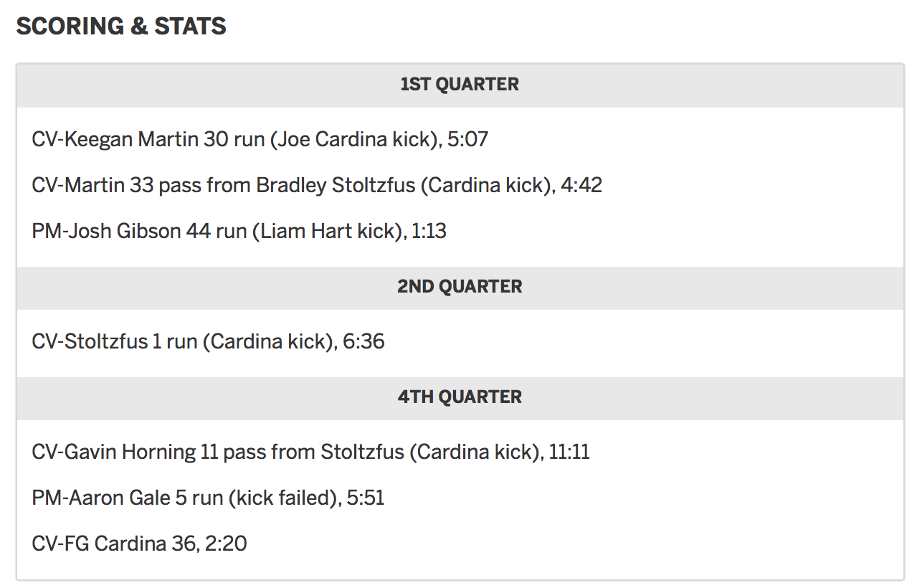The image size is (922, 588).
Task: Click the Keegan Martin 30 run entry
Action: coord(260,139)
